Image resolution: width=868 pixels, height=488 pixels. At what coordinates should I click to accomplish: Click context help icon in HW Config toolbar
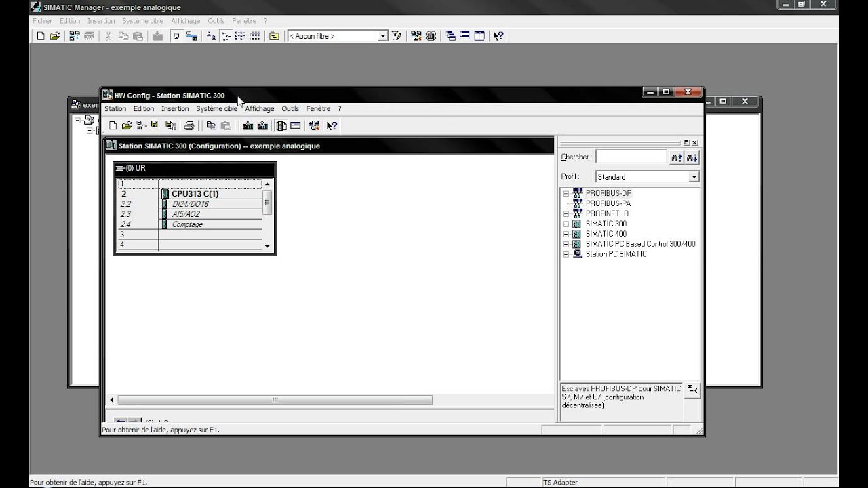[332, 125]
